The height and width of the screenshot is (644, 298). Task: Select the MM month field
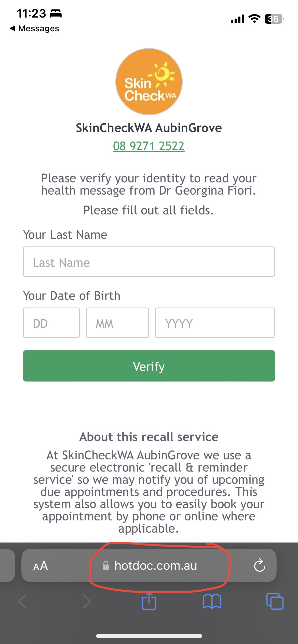click(x=117, y=323)
